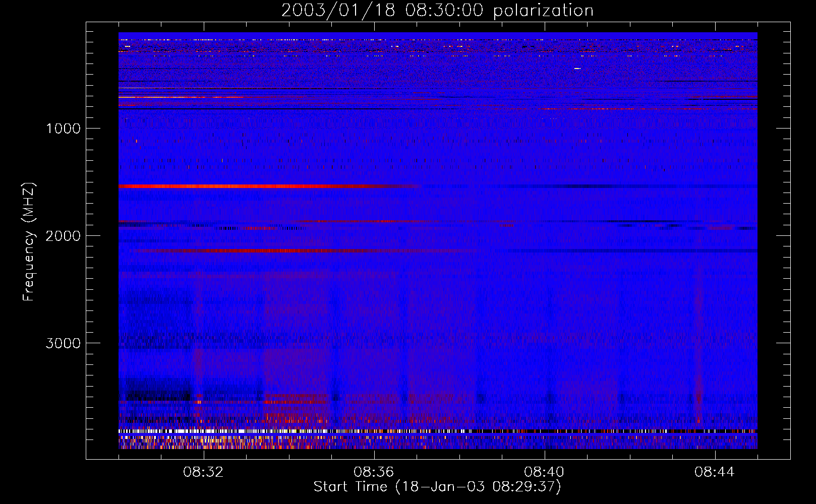
Task: Click the 08:32 time axis label
Action: click(x=203, y=472)
